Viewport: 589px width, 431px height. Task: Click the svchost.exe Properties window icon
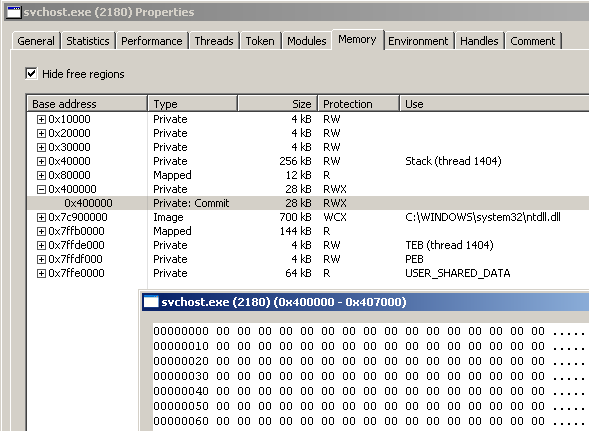(x=14, y=12)
